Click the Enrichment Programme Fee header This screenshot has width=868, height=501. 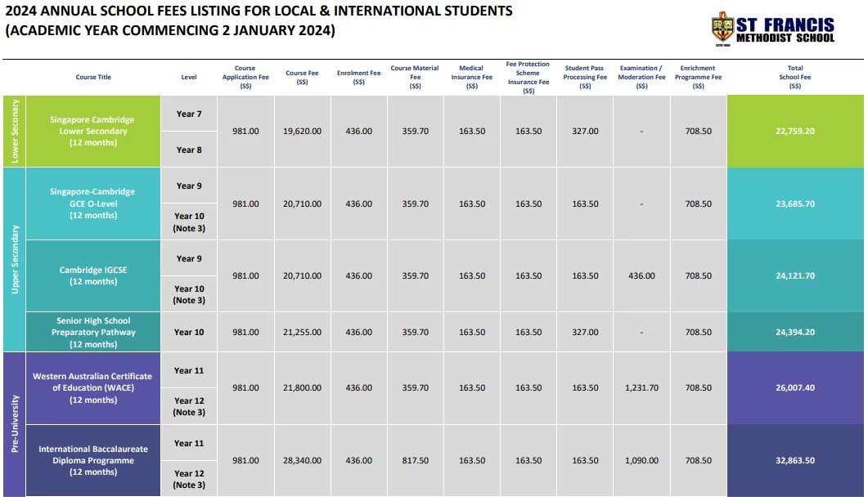(x=698, y=78)
